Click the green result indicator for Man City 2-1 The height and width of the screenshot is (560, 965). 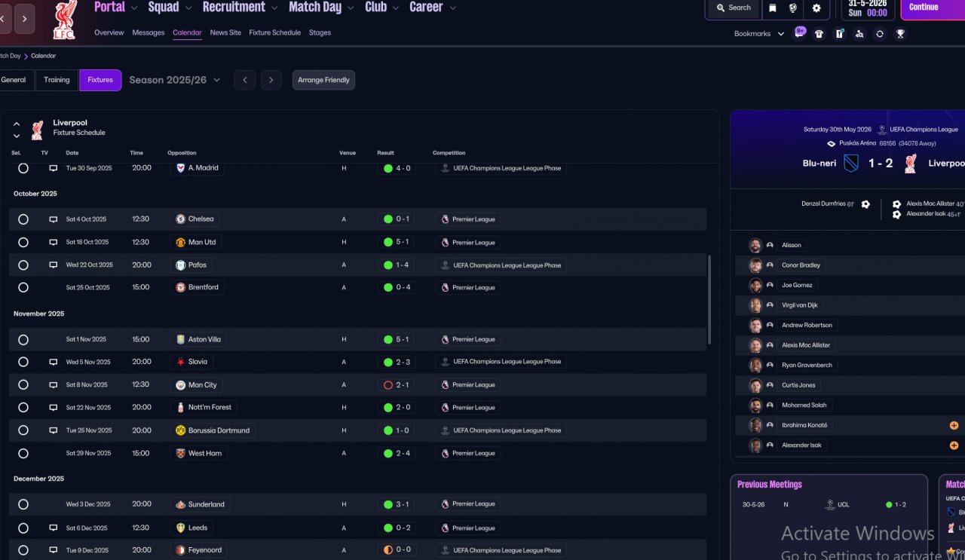pyautogui.click(x=388, y=385)
